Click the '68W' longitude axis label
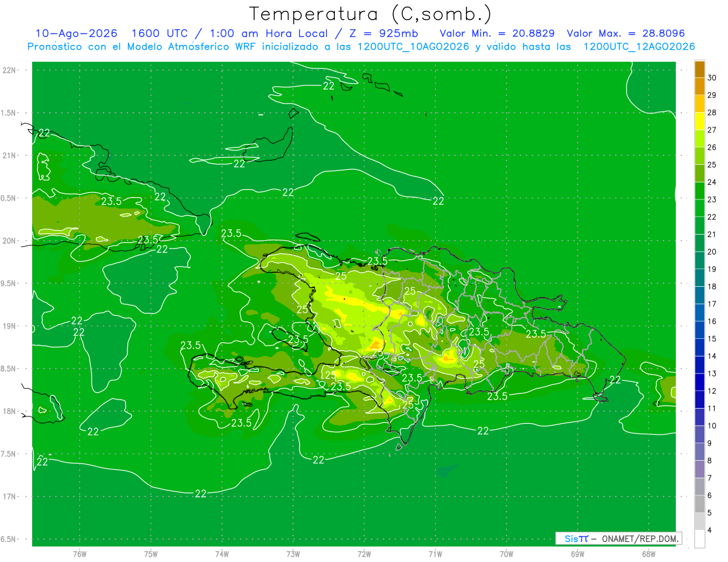Screen dimensions: 728x562 649,554
